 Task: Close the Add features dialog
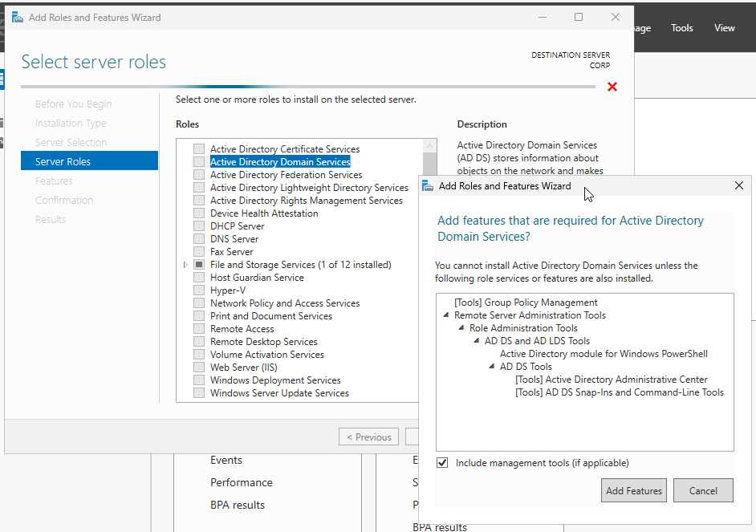(738, 185)
